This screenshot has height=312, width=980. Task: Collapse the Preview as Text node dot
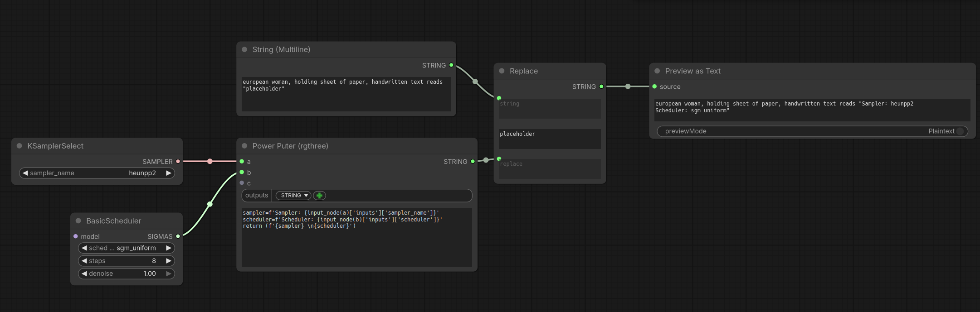pos(657,71)
